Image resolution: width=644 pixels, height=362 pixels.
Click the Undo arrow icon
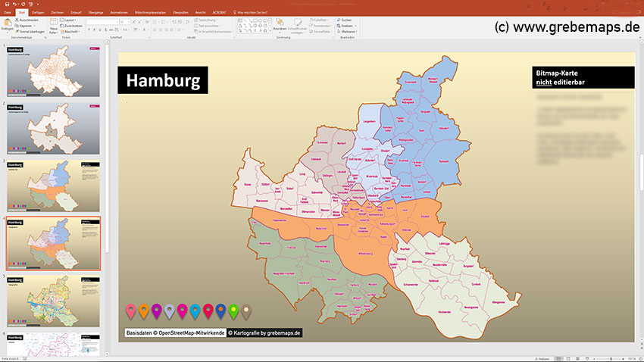coord(14,5)
